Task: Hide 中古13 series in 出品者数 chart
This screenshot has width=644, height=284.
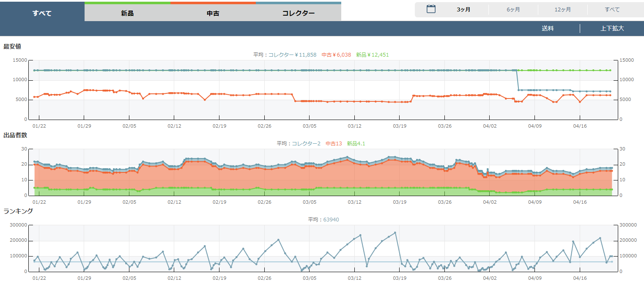Action: click(x=334, y=143)
